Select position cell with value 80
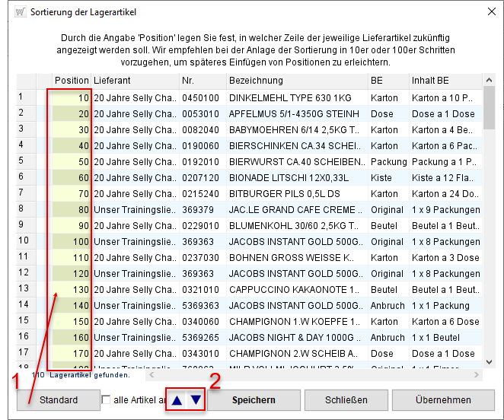The image size is (504, 420). pos(72,210)
